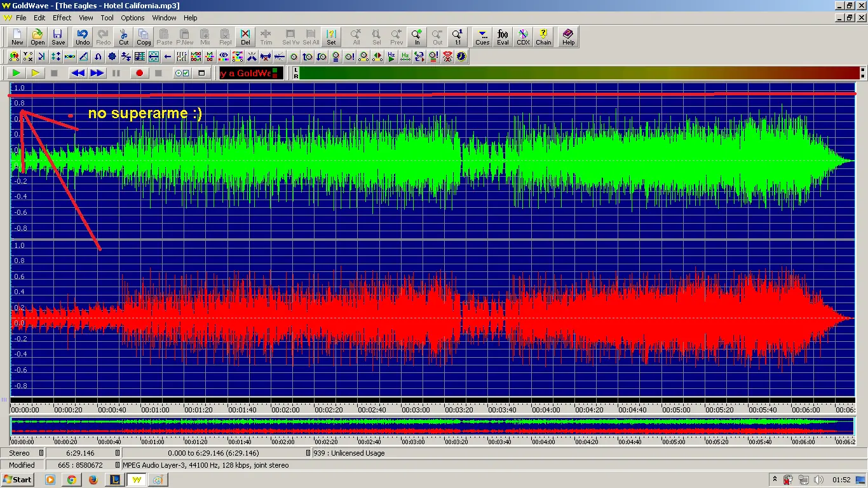Click the Del (delete selection) icon
This screenshot has height=488, width=868.
(245, 37)
